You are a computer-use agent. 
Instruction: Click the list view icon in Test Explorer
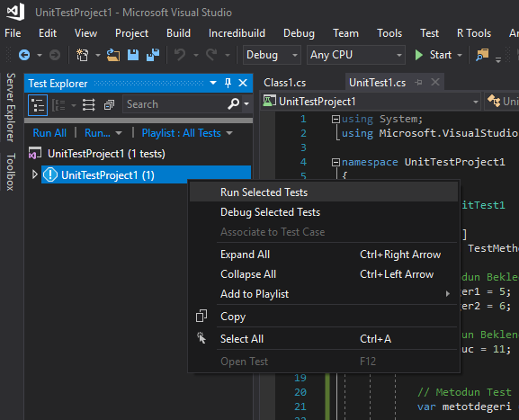click(x=89, y=105)
